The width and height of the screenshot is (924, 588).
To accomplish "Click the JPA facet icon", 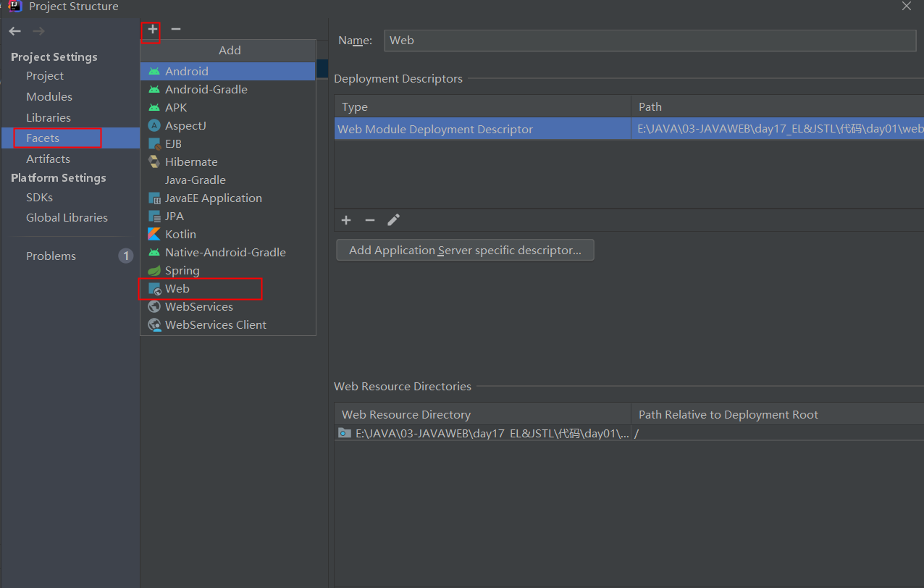I will (154, 216).
